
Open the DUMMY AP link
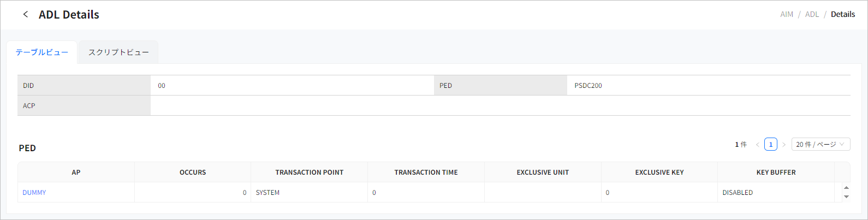pos(34,193)
